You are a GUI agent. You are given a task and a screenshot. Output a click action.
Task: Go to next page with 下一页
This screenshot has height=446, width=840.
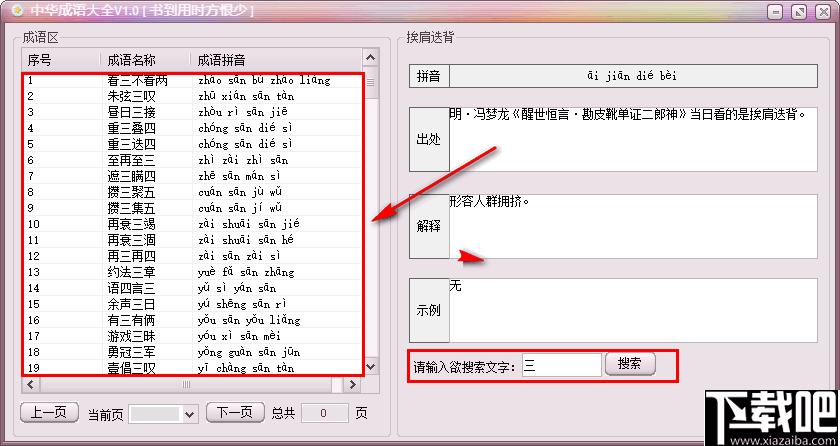(x=235, y=412)
